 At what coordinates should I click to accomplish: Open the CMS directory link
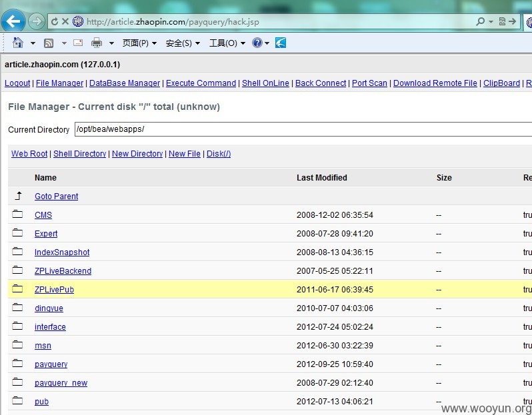pyautogui.click(x=43, y=215)
